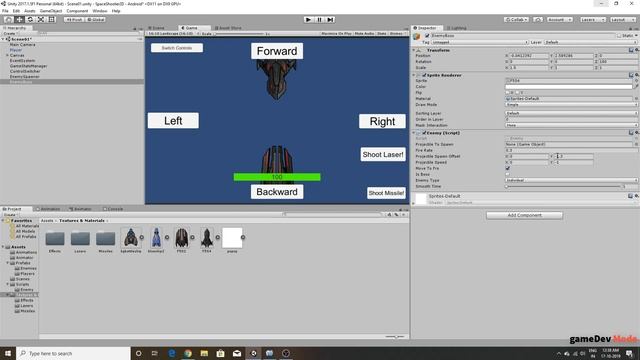Open the cloud services icon
The height and width of the screenshot is (360, 640).
(538, 20)
